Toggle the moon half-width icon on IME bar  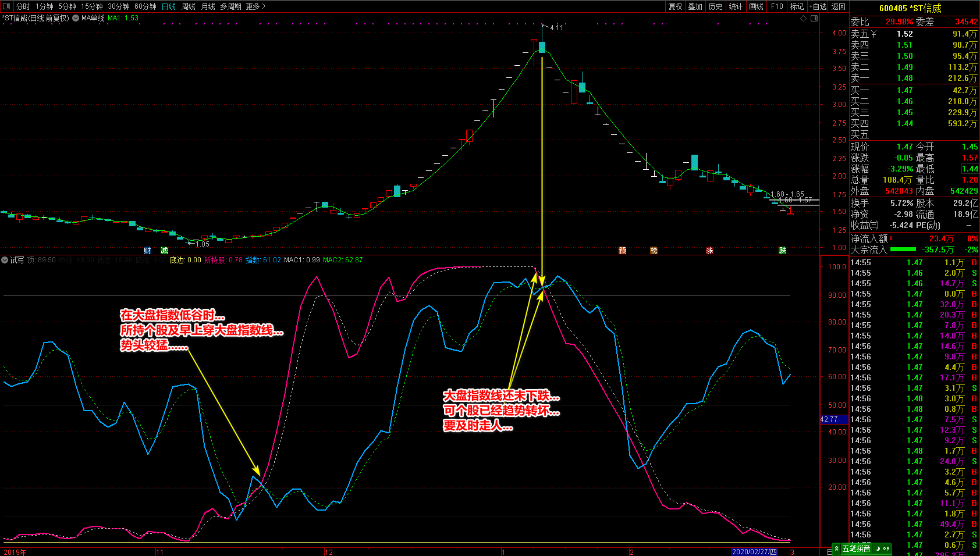(x=878, y=548)
